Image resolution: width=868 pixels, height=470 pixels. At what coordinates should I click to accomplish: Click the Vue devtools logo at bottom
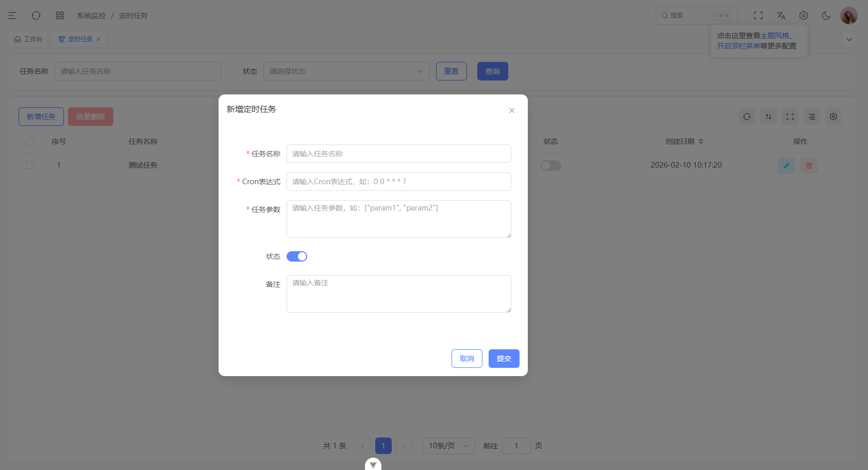[373, 464]
